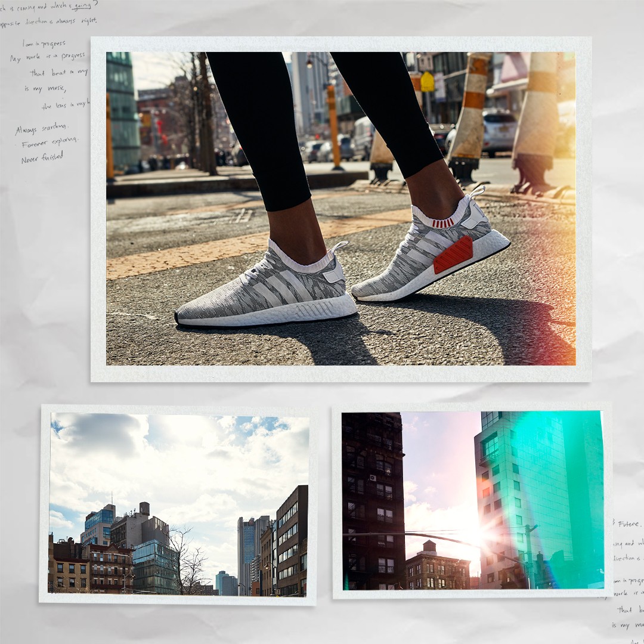This screenshot has height=644, width=644.
Task: Click the handwritten "Never finished" line
Action: click(42, 157)
